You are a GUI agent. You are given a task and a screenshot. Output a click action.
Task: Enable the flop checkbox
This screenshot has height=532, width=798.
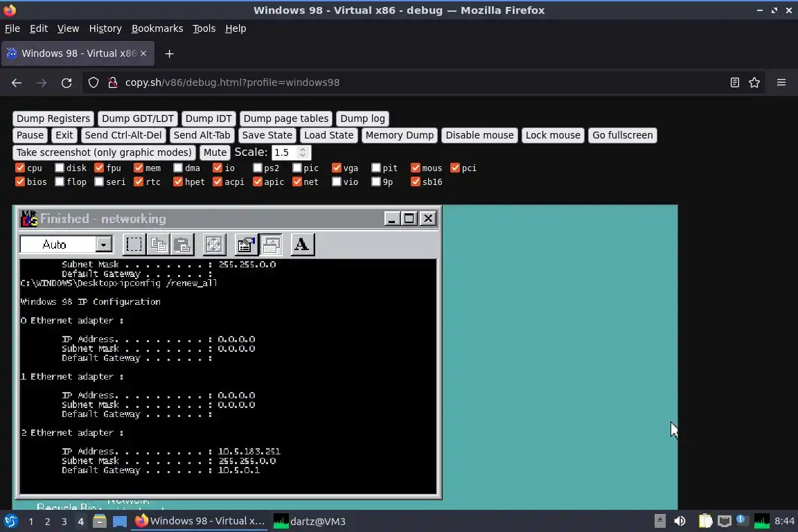[60, 181]
